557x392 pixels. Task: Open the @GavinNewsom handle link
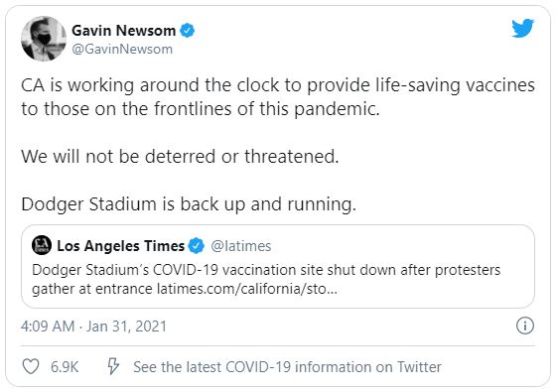click(122, 49)
